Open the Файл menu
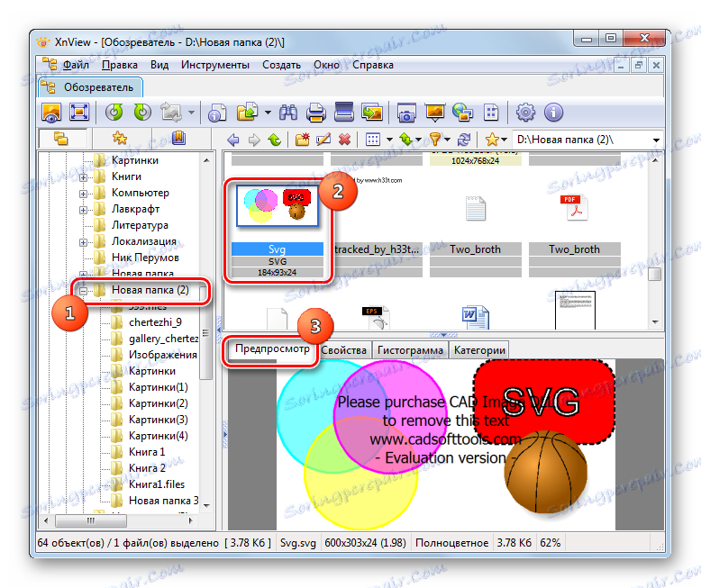The width and height of the screenshot is (701, 588). click(x=76, y=65)
